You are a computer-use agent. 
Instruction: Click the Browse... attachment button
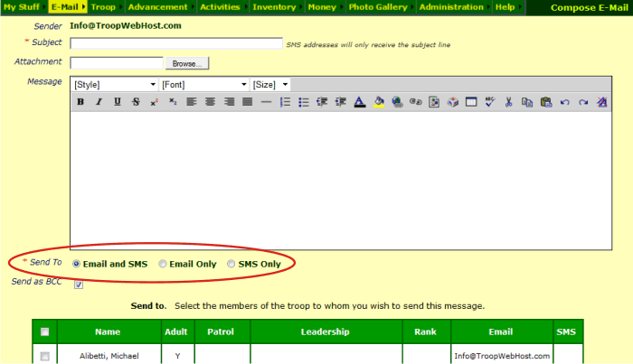point(187,63)
